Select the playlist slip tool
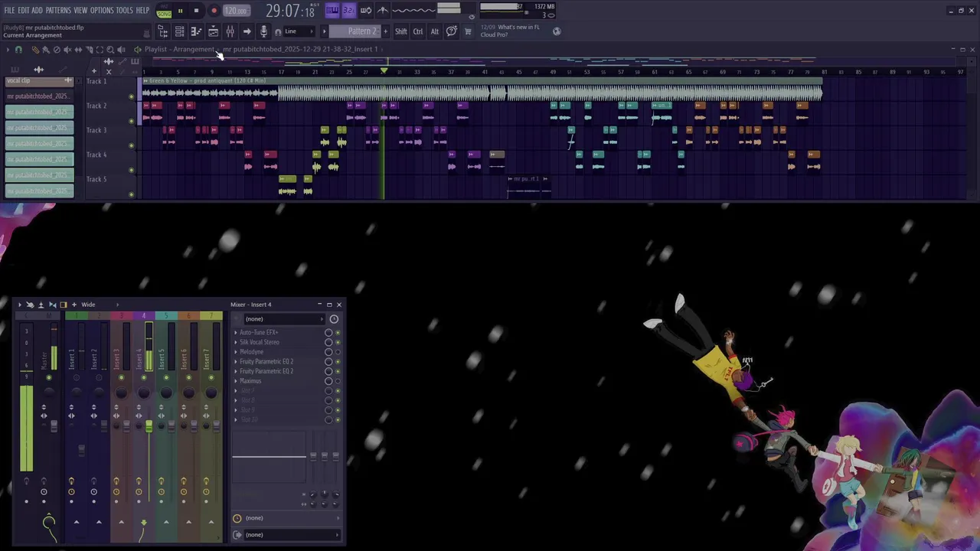Image resolution: width=980 pixels, height=551 pixels. tap(78, 50)
